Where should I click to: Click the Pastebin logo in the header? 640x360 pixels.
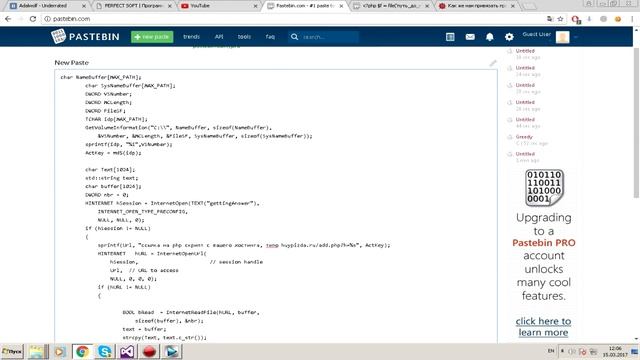pyautogui.click(x=85, y=36)
